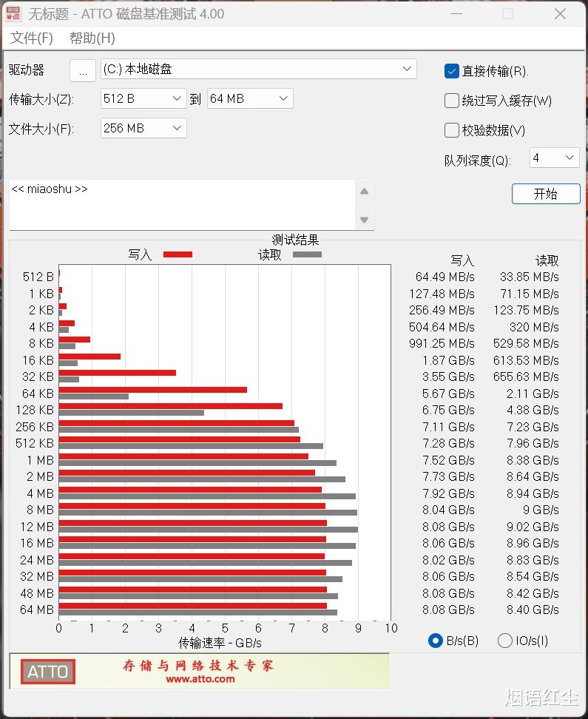Select the IO/s(I) radio button
588x719 pixels.
[x=505, y=641]
